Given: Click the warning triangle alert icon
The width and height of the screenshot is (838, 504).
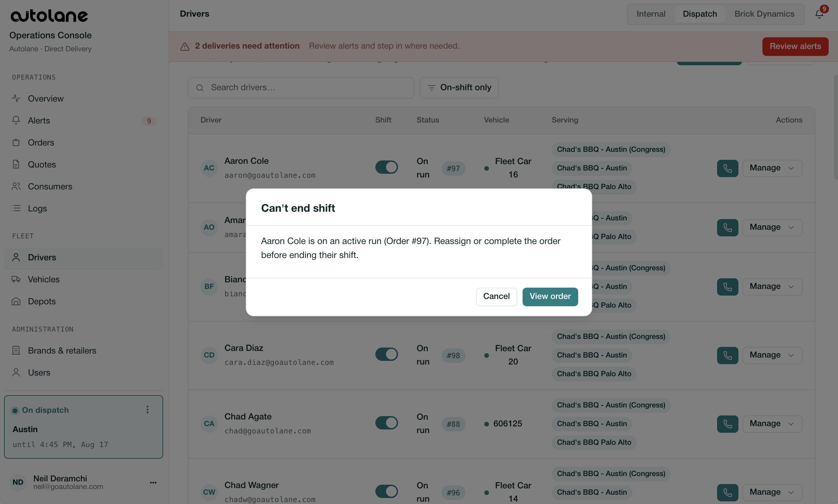Looking at the screenshot, I should click(185, 47).
